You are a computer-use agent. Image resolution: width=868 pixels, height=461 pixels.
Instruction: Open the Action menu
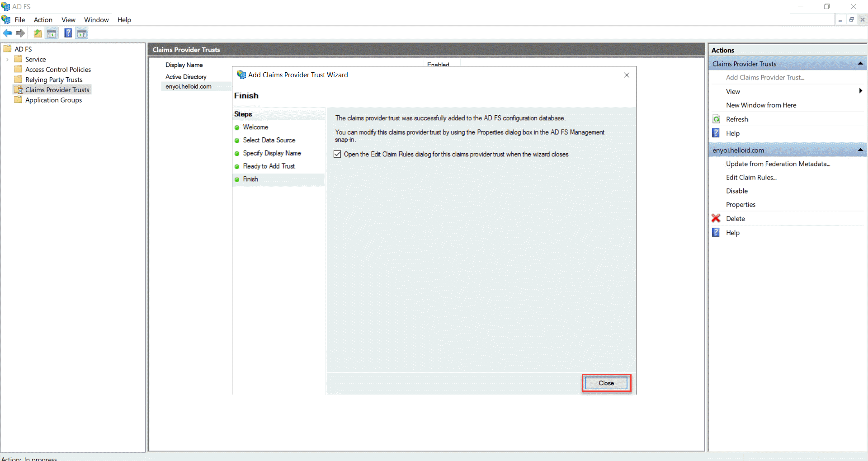click(x=43, y=20)
